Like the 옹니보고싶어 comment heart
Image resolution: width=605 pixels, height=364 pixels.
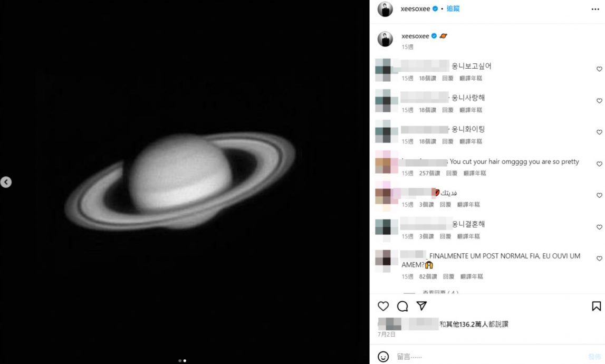tap(599, 69)
